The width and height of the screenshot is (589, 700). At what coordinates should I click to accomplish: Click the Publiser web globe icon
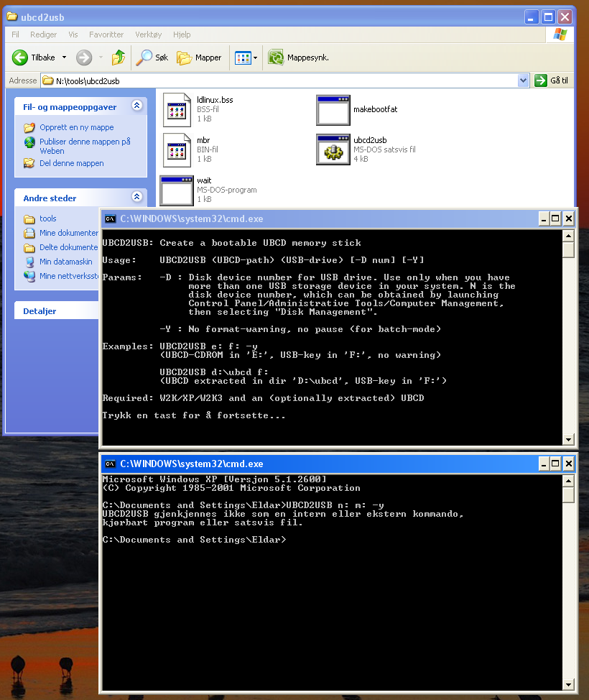(x=29, y=142)
